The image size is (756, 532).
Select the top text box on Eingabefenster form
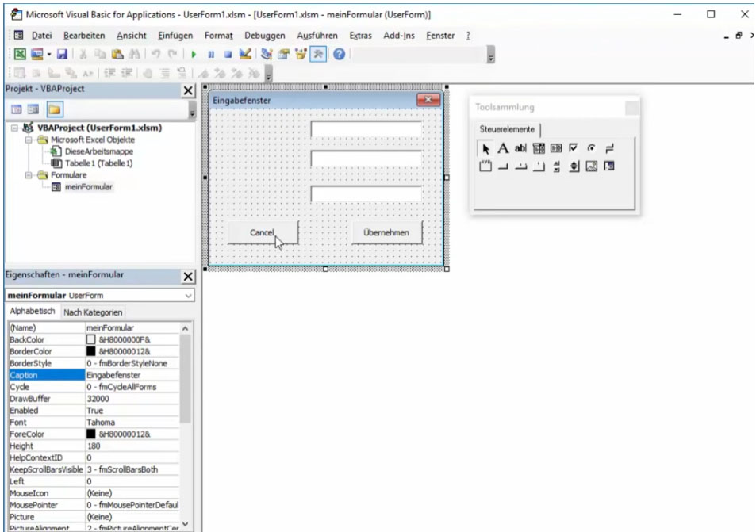[x=366, y=129]
